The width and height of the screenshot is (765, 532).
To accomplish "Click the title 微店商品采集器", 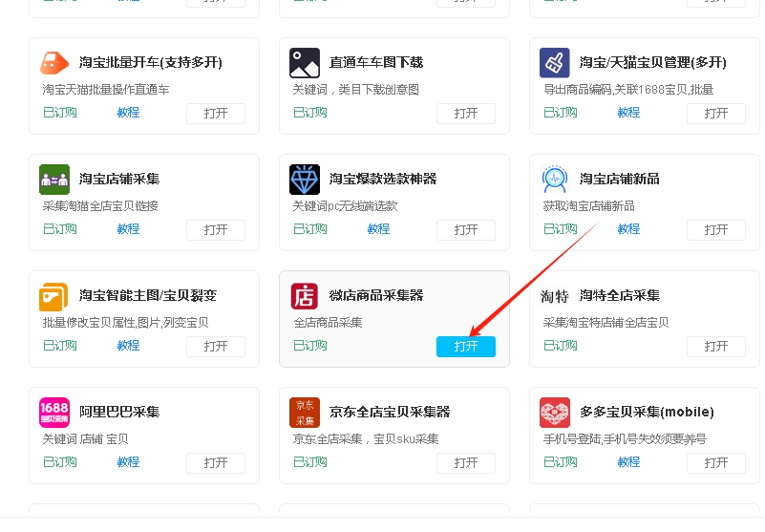I will [376, 296].
